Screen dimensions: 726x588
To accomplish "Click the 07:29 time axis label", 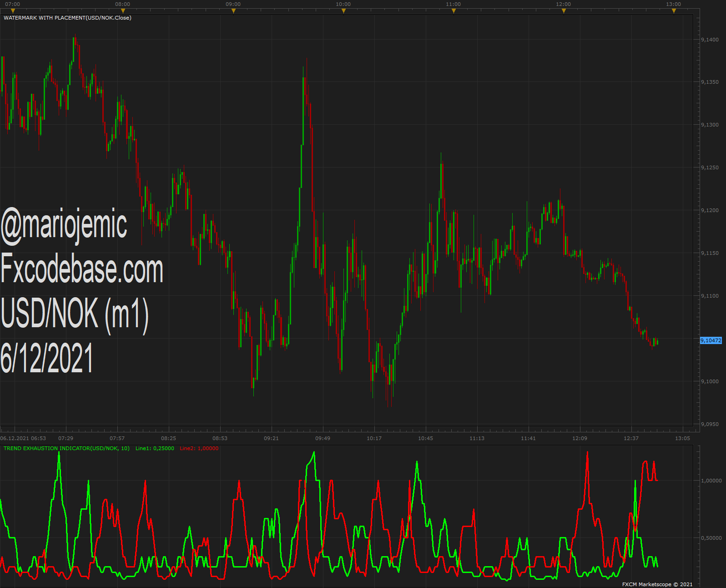I will tap(66, 438).
